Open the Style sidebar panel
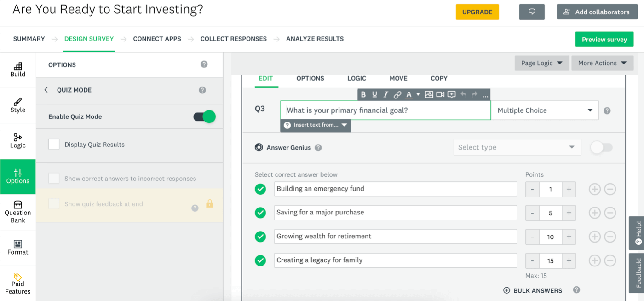This screenshot has height=301, width=644. click(x=17, y=105)
